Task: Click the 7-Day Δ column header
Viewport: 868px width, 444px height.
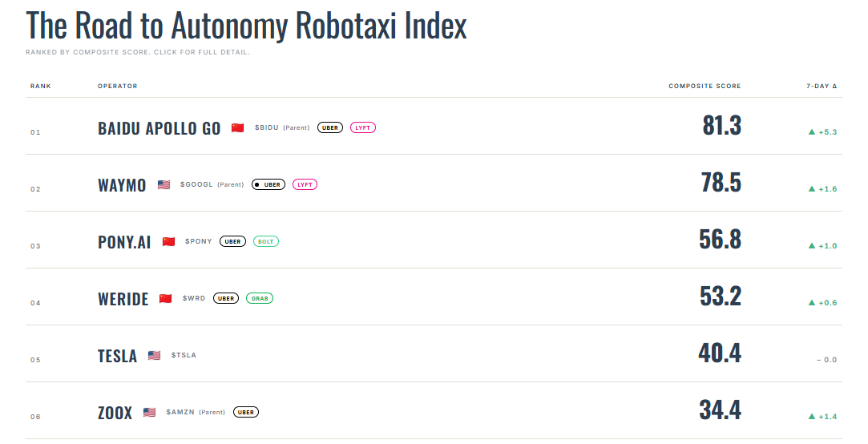Action: (822, 87)
